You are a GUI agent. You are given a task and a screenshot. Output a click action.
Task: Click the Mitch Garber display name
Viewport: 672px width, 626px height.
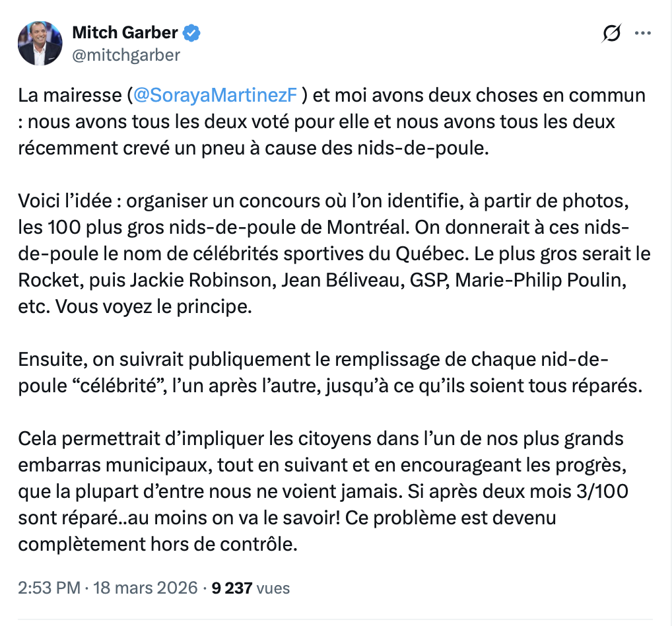point(125,32)
